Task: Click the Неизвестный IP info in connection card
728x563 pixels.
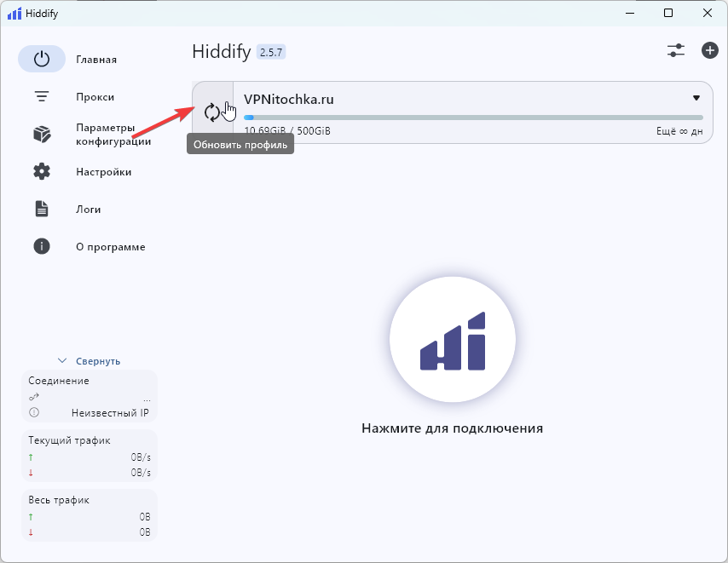Action: tap(110, 413)
